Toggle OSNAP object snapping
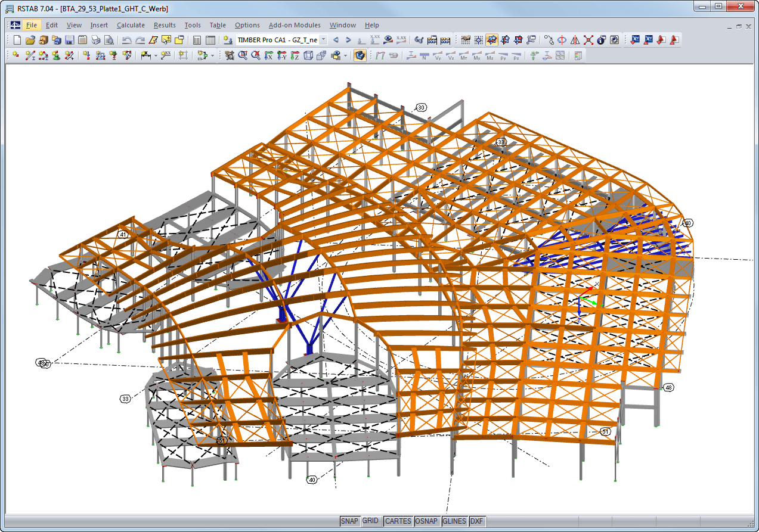Screen dimensions: 759x532 click(427, 521)
